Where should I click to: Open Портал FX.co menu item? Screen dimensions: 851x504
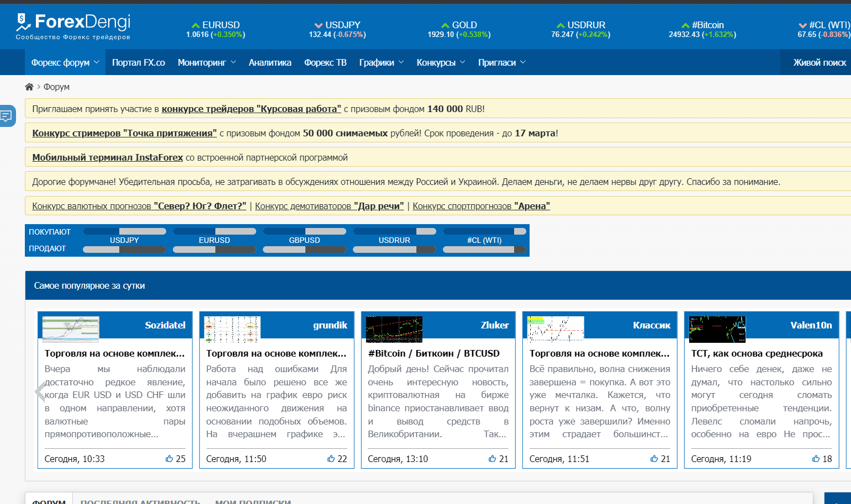click(139, 62)
